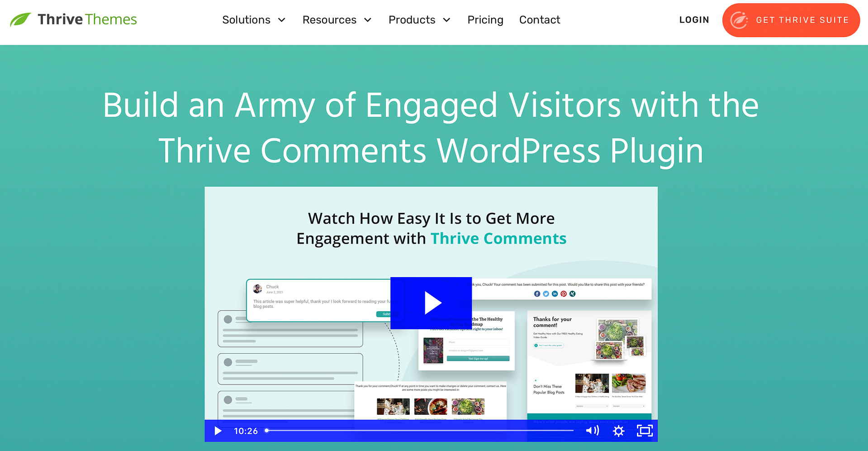Click the Twitter share icon in video
868x451 pixels.
click(546, 294)
